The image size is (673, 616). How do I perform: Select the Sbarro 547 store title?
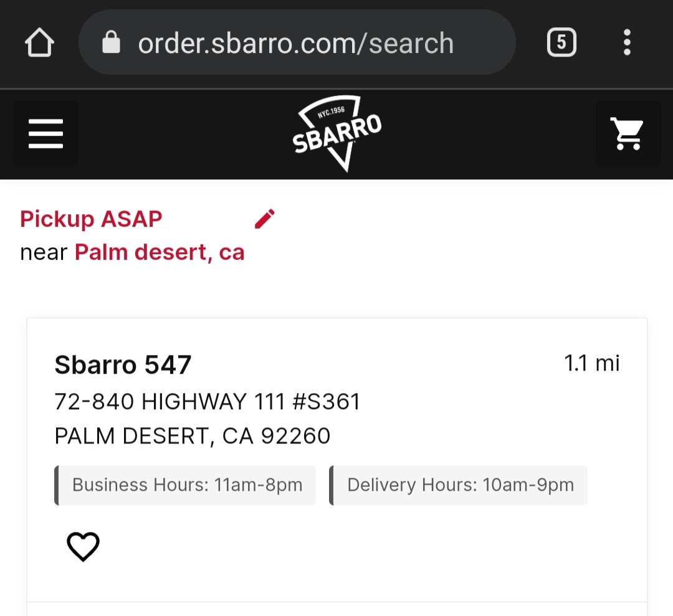123,365
